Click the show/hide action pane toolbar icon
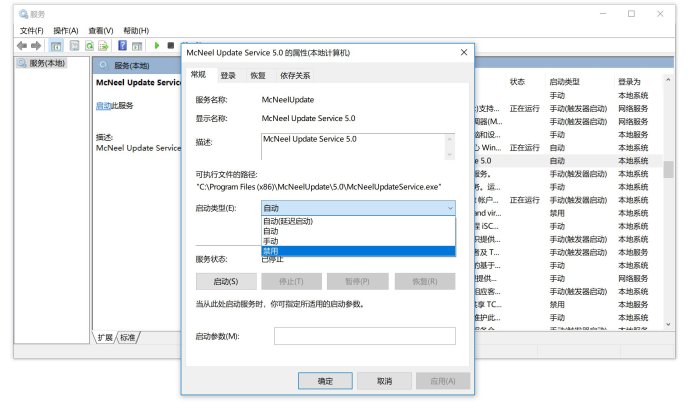Image resolution: width=690 pixels, height=412 pixels. 137,45
